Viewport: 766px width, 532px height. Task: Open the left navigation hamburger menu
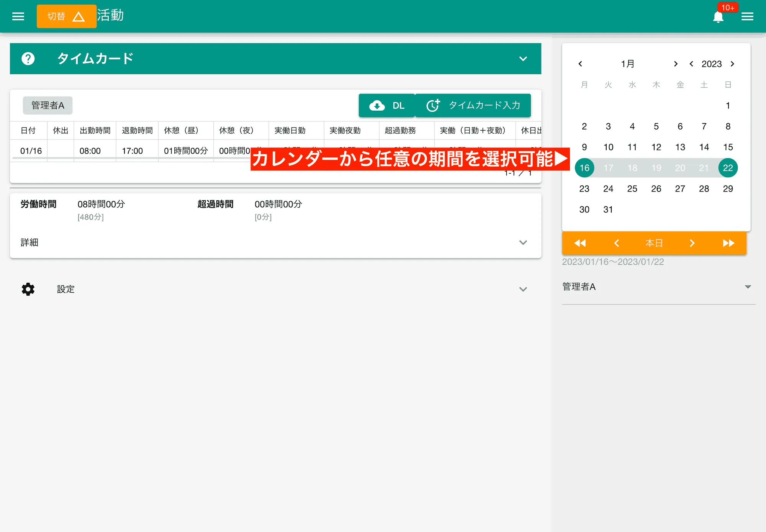click(x=18, y=16)
